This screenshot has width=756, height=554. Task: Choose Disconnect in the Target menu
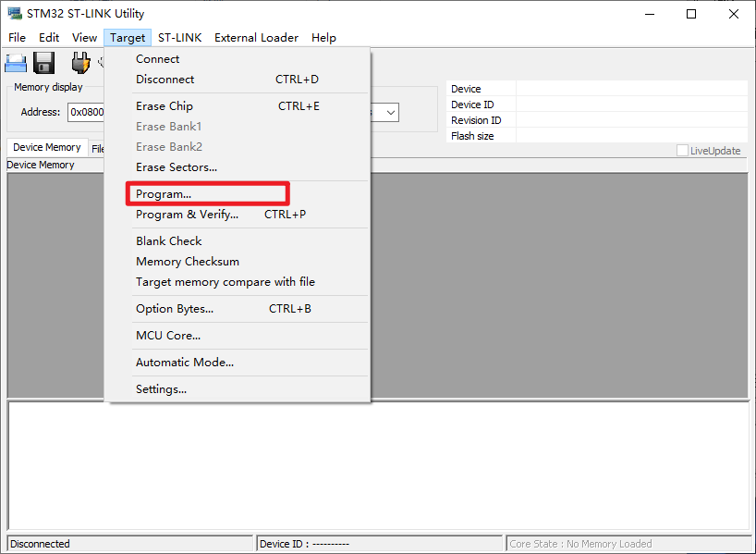[238, 80]
